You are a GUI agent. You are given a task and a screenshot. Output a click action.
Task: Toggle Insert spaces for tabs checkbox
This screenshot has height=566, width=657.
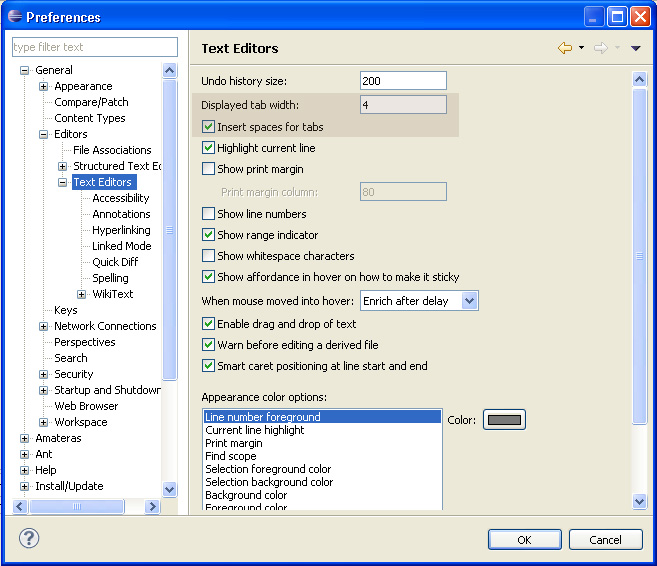[209, 127]
